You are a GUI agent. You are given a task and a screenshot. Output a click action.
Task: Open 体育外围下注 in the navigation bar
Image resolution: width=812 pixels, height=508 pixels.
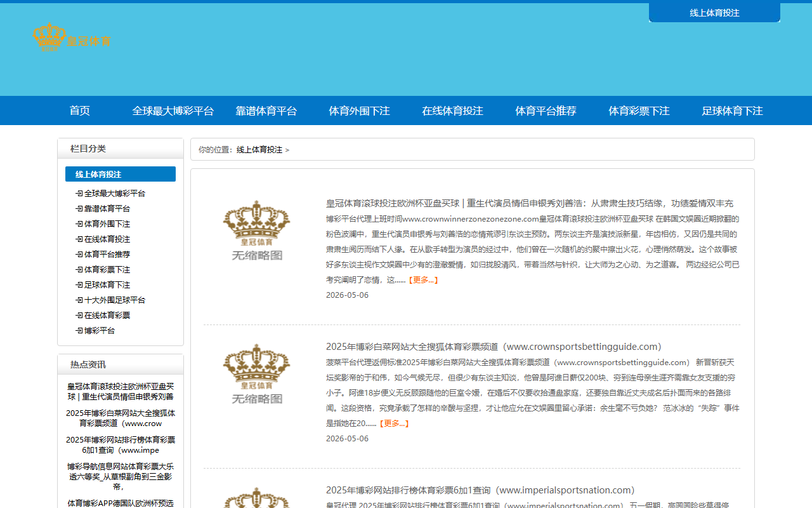[360, 110]
